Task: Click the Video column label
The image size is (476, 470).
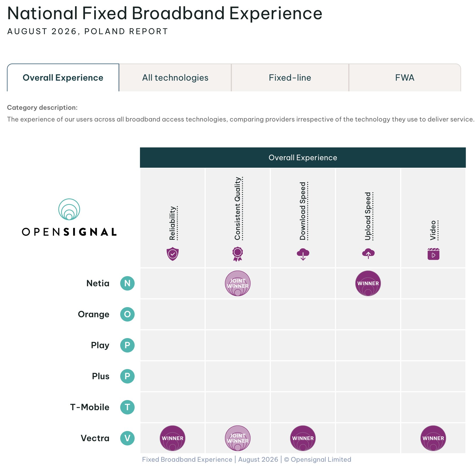Action: click(434, 230)
